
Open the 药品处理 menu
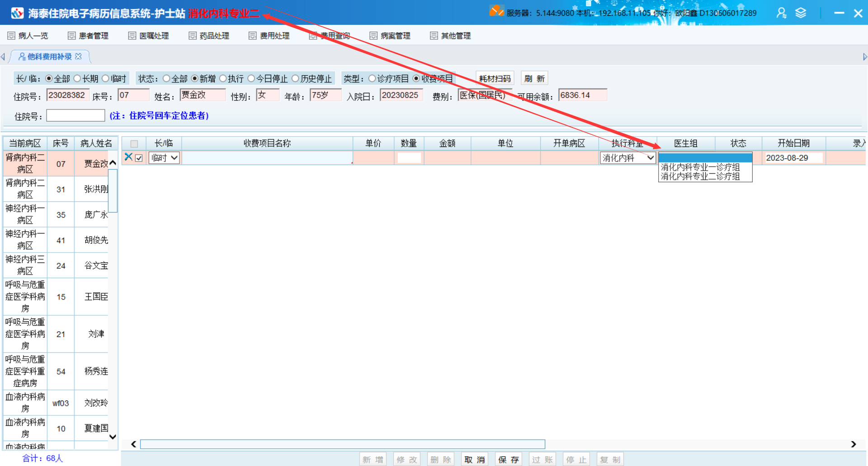[x=209, y=36]
